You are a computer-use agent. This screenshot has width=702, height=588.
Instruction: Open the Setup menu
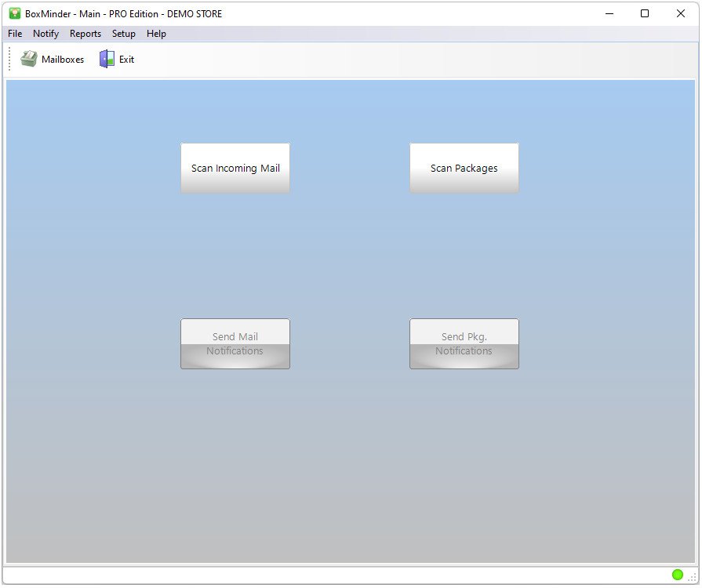coord(124,34)
